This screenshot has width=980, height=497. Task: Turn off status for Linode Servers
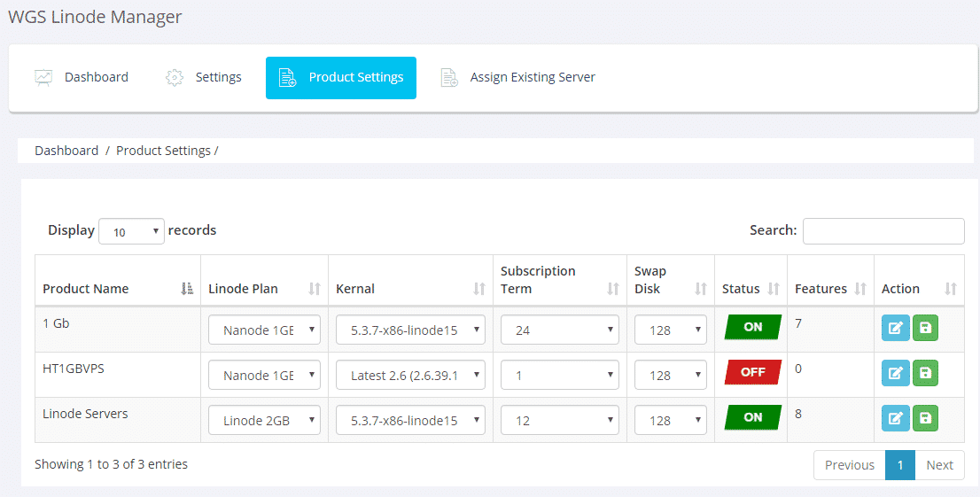click(752, 417)
